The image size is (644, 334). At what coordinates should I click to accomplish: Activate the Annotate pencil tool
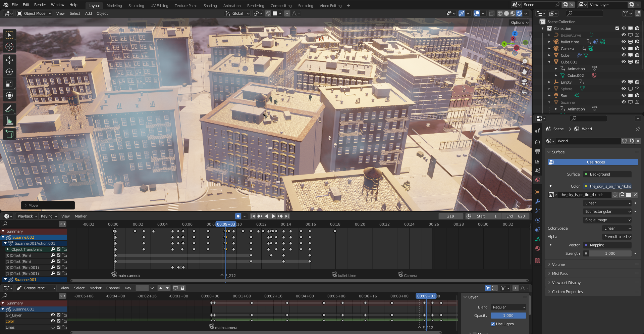9,109
